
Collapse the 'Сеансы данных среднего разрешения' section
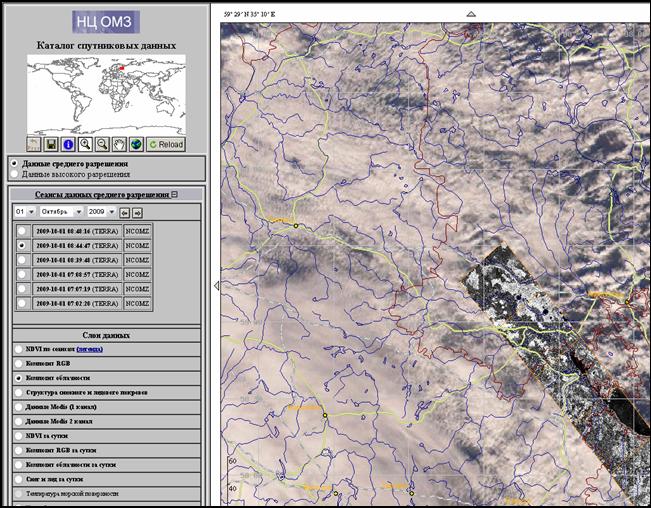pos(174,196)
